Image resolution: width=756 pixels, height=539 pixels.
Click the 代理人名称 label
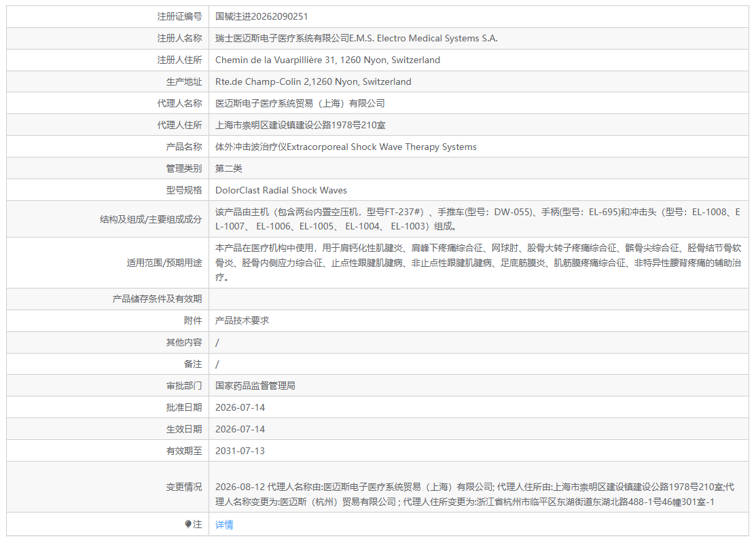point(179,103)
